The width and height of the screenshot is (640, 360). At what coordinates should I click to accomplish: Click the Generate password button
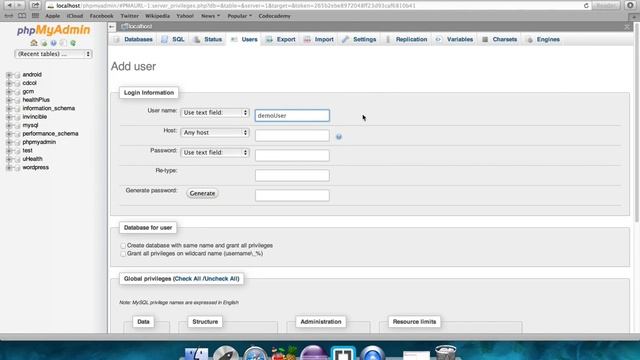click(x=202, y=193)
